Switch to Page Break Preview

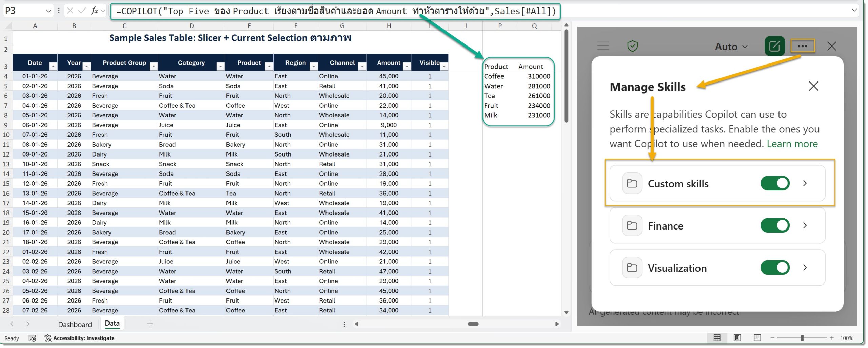coord(757,338)
